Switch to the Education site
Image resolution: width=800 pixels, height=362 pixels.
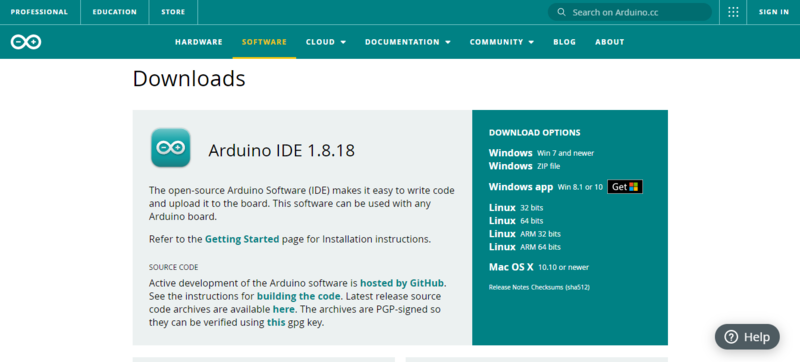click(115, 12)
